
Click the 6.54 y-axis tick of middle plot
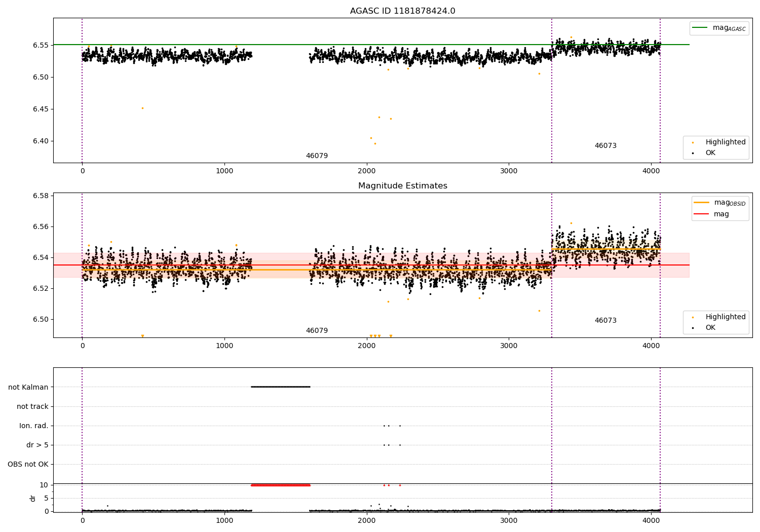click(x=41, y=257)
